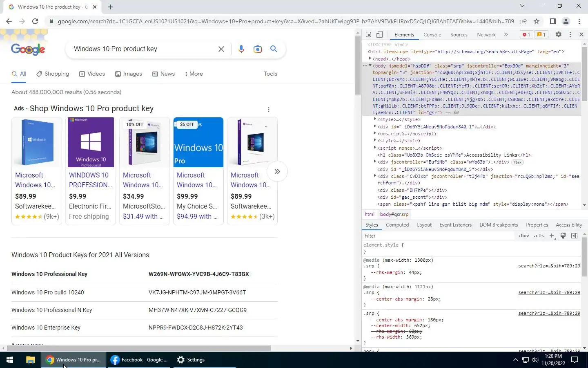Open File Explorer from the taskbar
This screenshot has width=588, height=368.
point(30,360)
